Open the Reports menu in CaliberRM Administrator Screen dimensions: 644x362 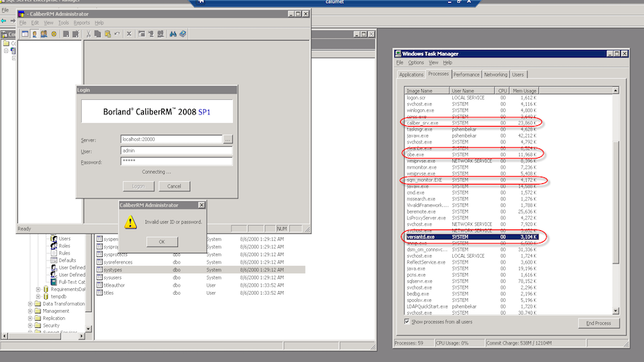pyautogui.click(x=81, y=22)
